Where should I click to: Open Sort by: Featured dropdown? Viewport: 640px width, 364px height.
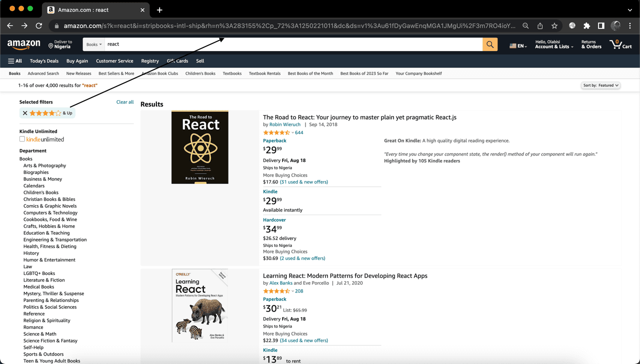(601, 85)
